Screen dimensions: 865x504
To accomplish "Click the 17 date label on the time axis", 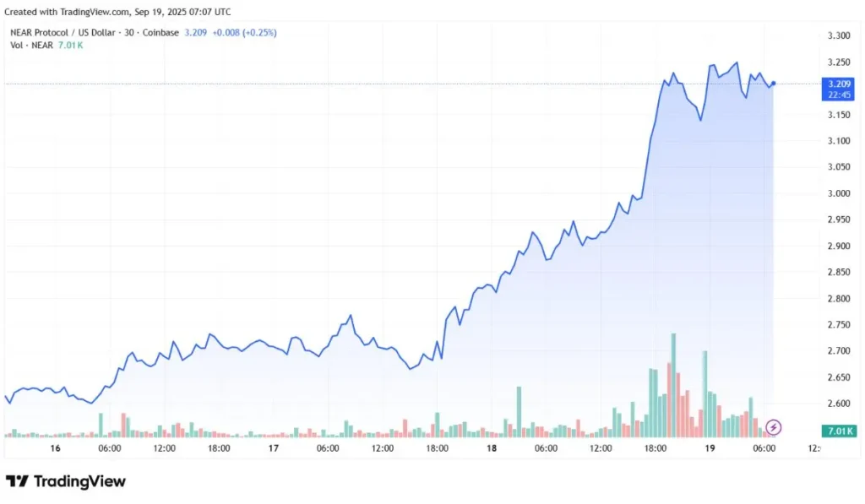I will 273,448.
